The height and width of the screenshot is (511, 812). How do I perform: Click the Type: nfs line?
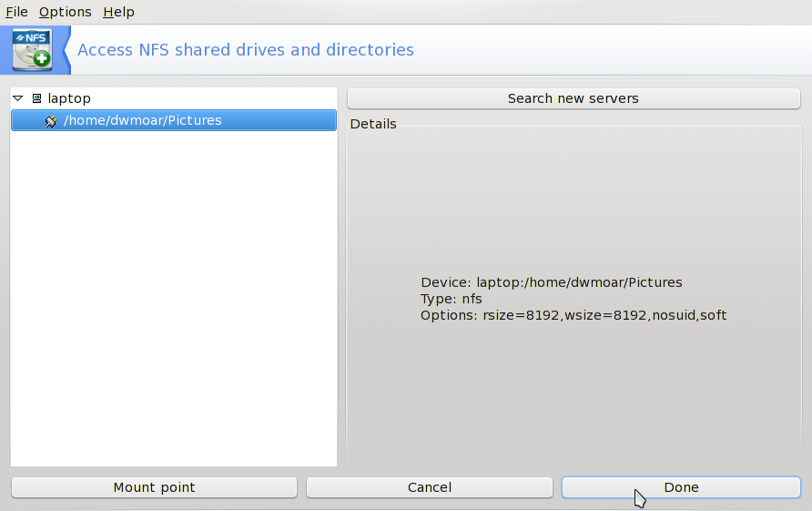[452, 299]
